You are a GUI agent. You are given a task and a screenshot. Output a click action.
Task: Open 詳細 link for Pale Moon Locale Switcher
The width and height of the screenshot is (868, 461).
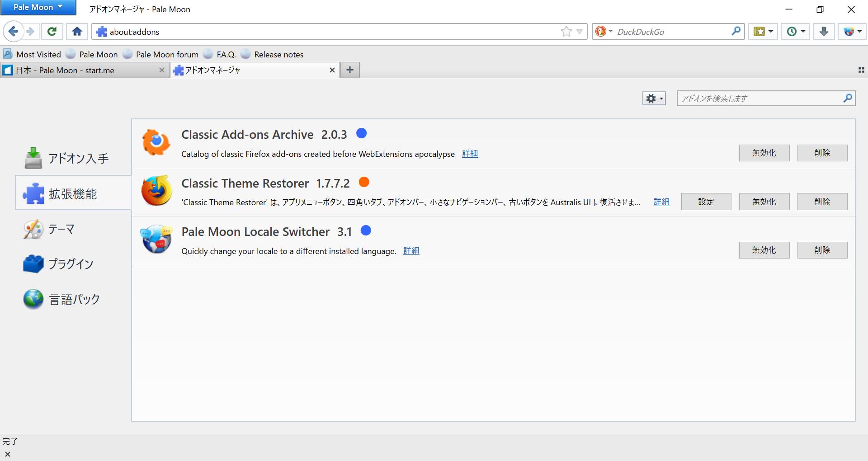point(411,251)
